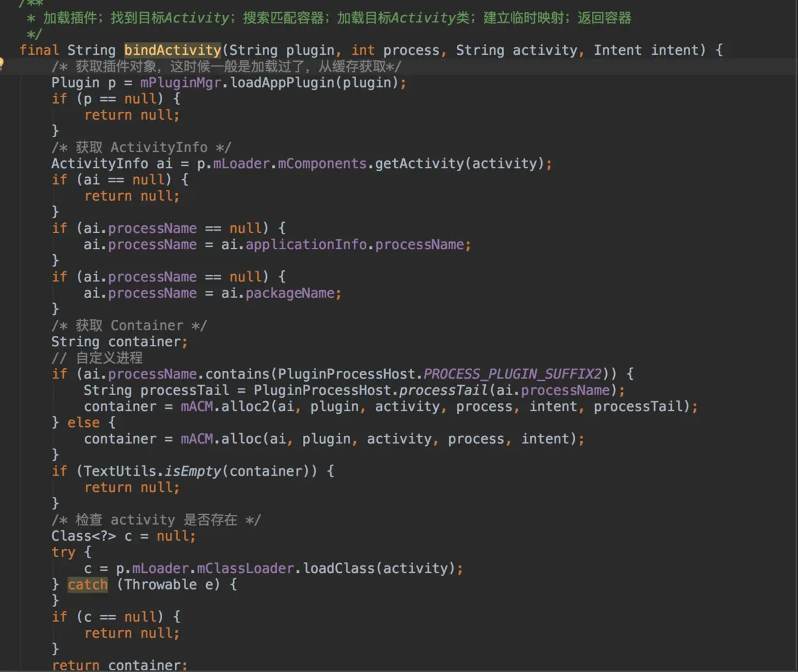The image size is (798, 672).
Task: Select the Throwable type in catch
Action: (x=161, y=584)
